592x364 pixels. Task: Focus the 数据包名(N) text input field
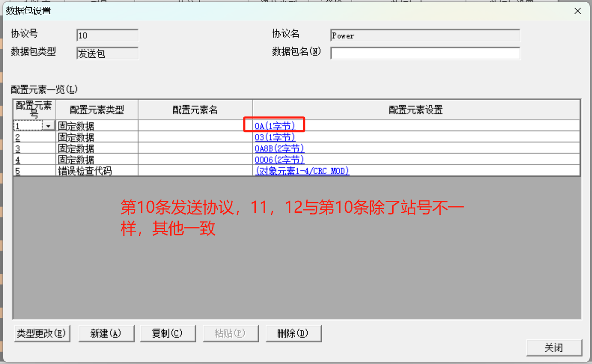pyautogui.click(x=425, y=53)
